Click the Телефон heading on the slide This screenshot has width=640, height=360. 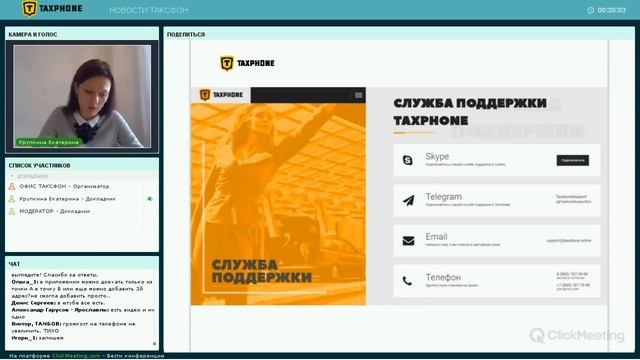click(443, 277)
